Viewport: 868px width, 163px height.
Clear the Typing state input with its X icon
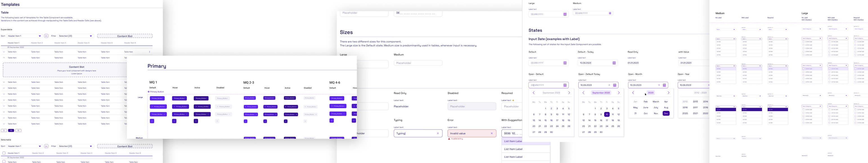pyautogui.click(x=438, y=133)
